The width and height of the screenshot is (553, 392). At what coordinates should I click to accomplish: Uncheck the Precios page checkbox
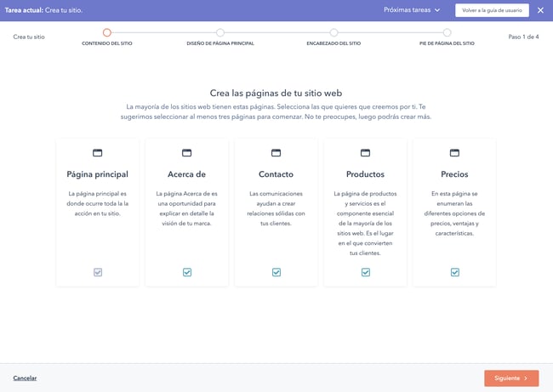pos(455,272)
